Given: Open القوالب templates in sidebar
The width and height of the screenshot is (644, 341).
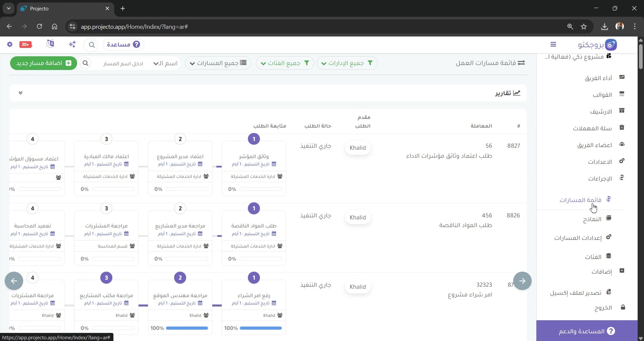Looking at the screenshot, I should click(x=602, y=95).
